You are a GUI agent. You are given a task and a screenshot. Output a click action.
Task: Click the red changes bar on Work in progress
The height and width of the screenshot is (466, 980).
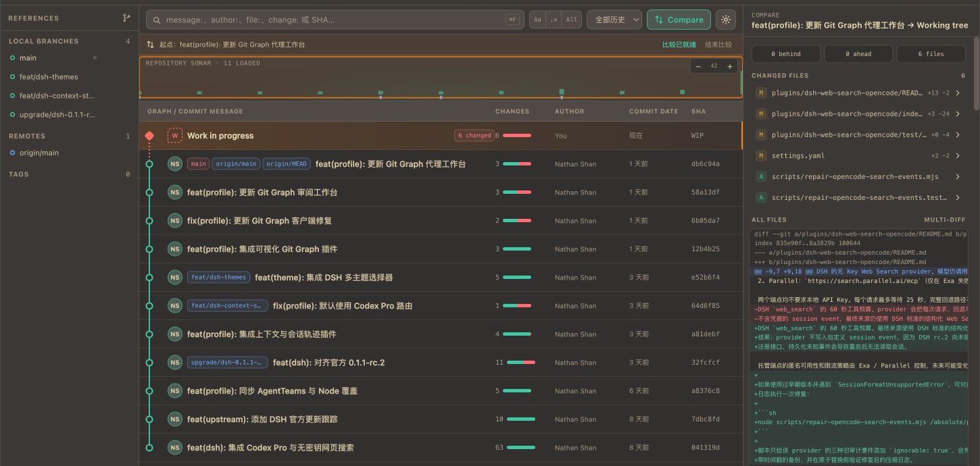coord(517,136)
